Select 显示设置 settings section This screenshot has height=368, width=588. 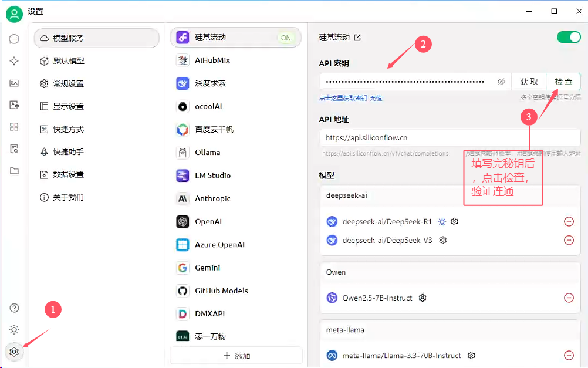click(x=97, y=106)
